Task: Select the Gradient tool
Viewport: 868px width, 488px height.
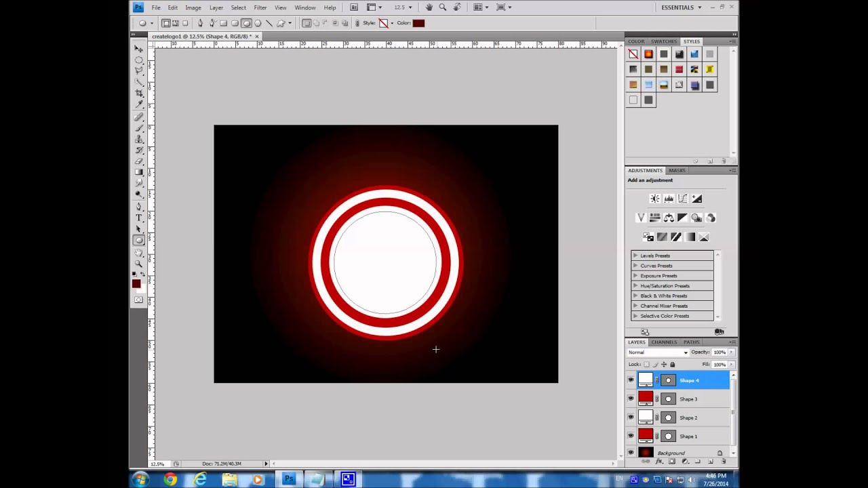Action: (x=139, y=172)
